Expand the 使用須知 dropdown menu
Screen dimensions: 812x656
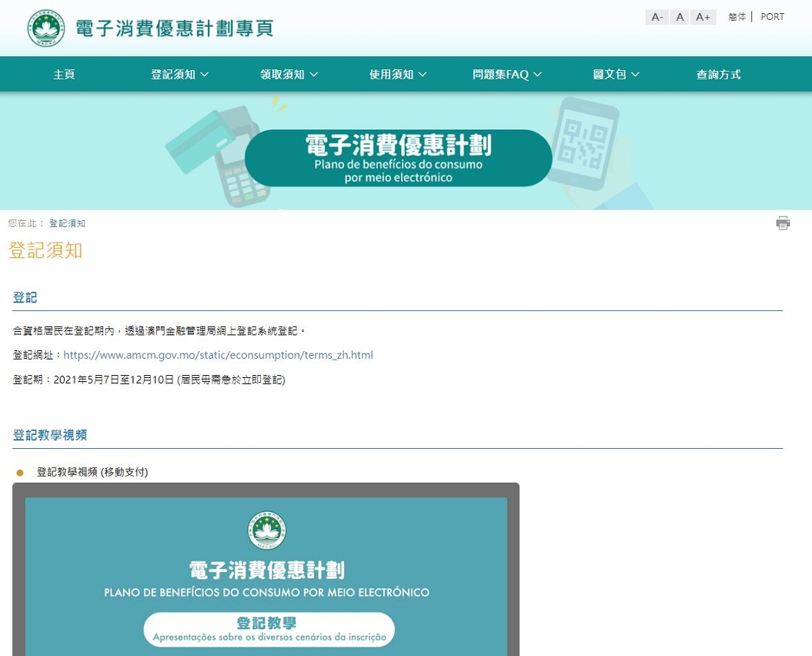[x=398, y=75]
